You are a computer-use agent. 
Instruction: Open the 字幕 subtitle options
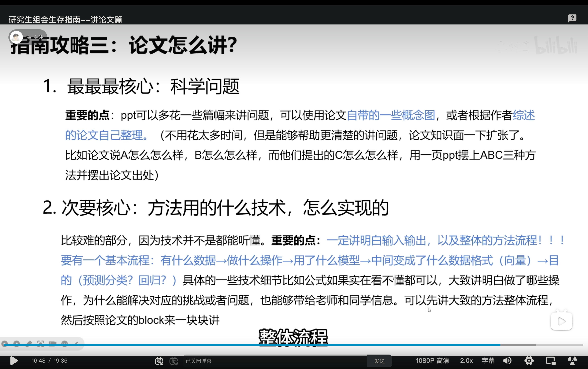[x=488, y=360]
